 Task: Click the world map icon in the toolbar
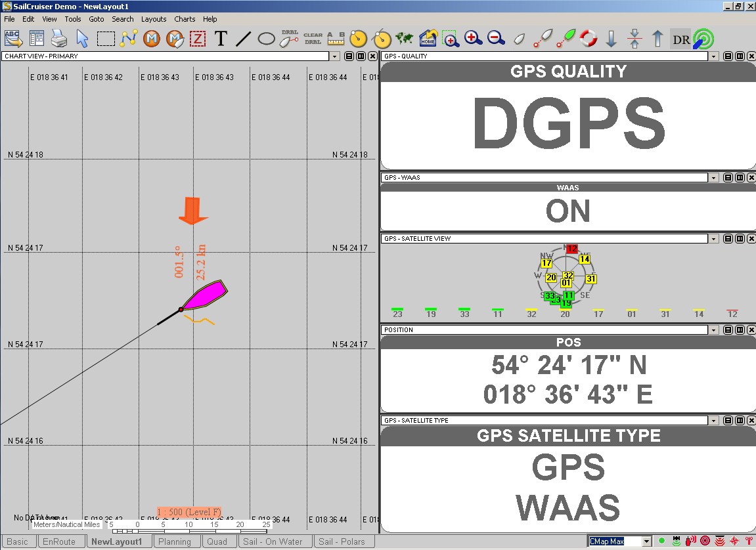click(x=405, y=38)
